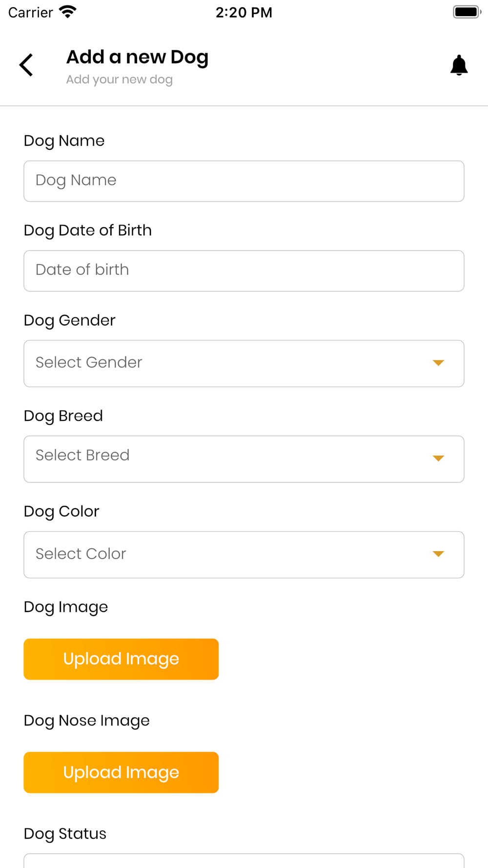
Task: Click the orange arrow in Dog Color field
Action: (x=438, y=554)
